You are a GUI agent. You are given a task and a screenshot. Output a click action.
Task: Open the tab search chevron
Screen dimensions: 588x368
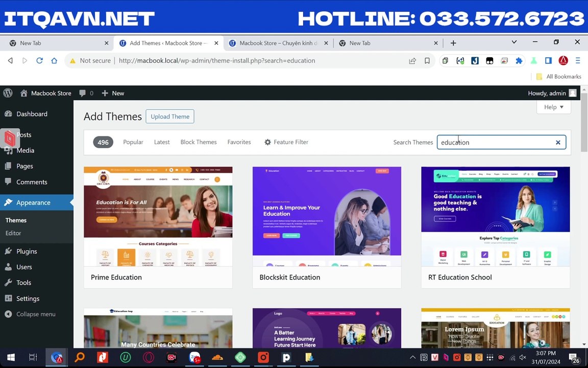(514, 42)
